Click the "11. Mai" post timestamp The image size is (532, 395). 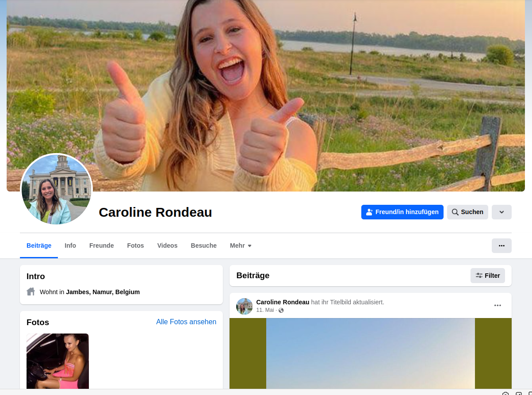coord(265,310)
